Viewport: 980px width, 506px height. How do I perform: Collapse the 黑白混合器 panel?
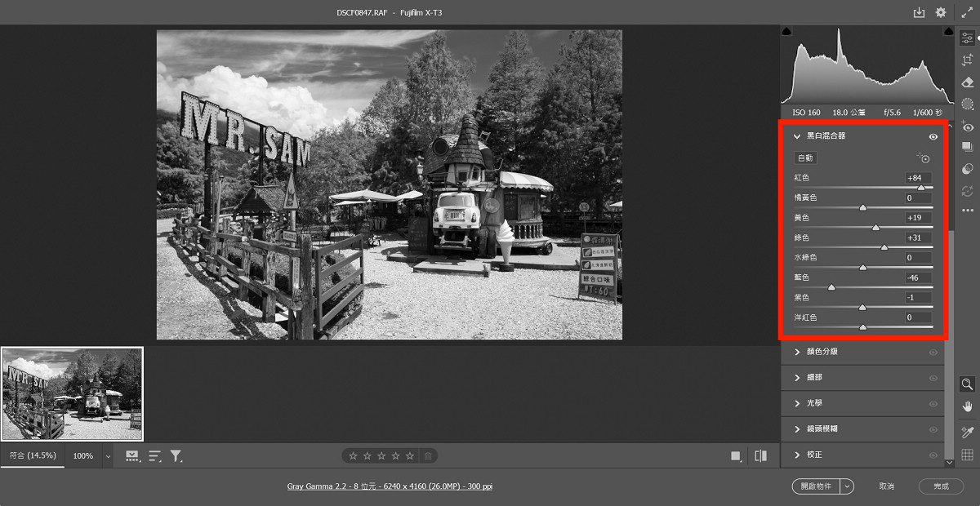point(797,136)
